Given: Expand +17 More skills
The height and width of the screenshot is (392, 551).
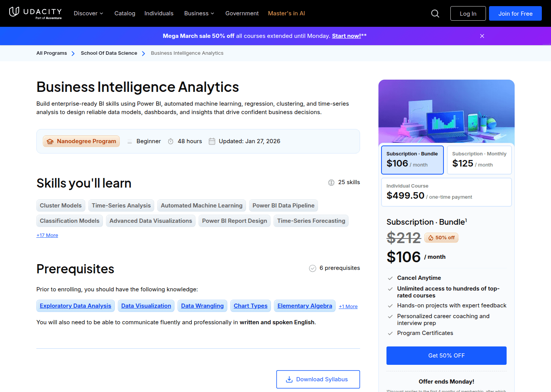Looking at the screenshot, I should coord(47,235).
